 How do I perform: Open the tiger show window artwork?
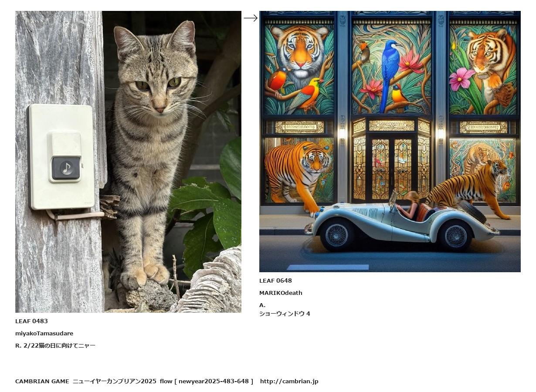click(390, 142)
